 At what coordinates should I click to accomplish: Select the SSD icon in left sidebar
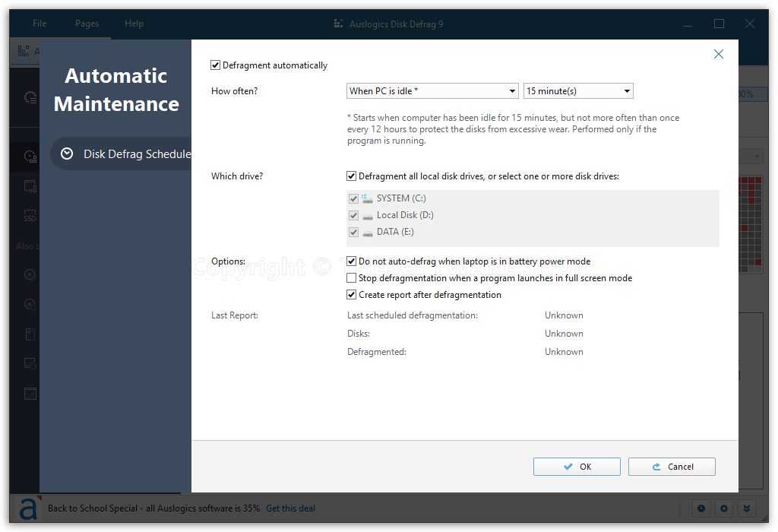point(30,217)
